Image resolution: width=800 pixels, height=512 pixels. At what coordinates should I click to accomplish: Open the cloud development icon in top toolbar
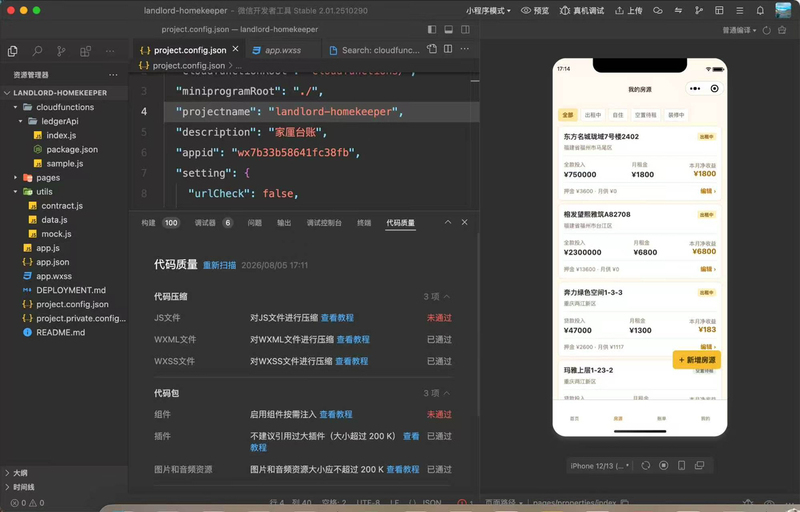[x=658, y=11]
